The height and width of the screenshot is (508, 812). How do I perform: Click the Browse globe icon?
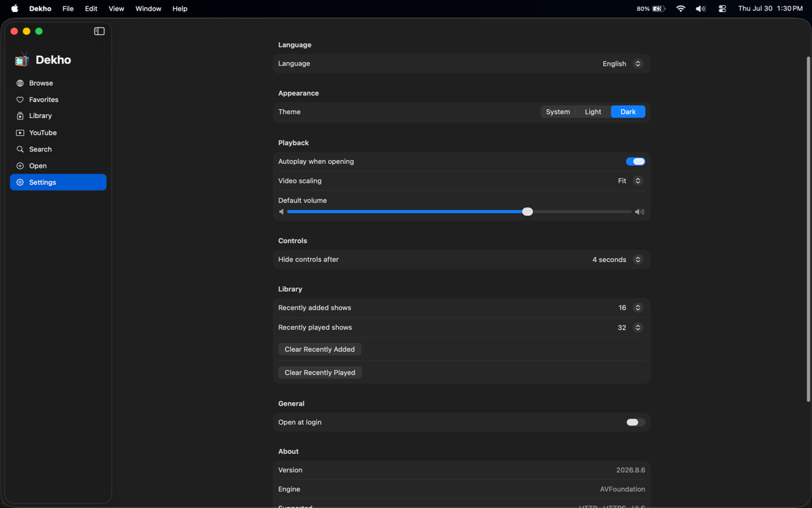click(20, 83)
